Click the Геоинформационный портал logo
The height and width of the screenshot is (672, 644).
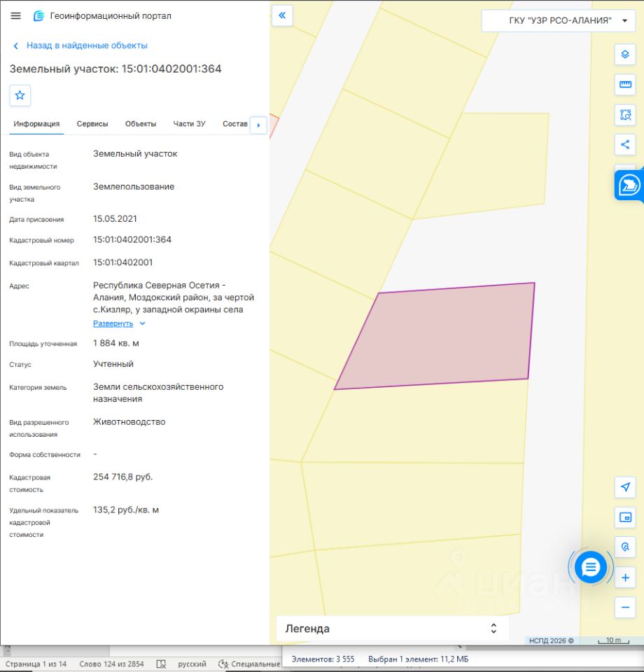(x=38, y=16)
